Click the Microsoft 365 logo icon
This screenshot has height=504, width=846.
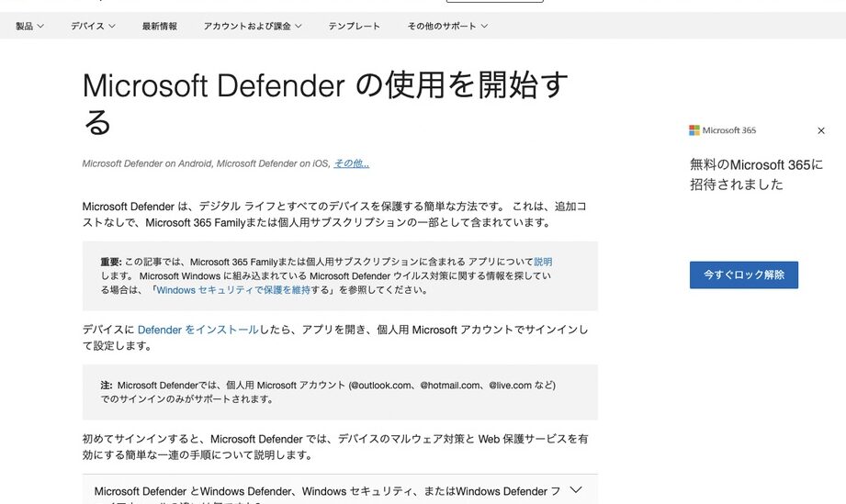coord(694,130)
